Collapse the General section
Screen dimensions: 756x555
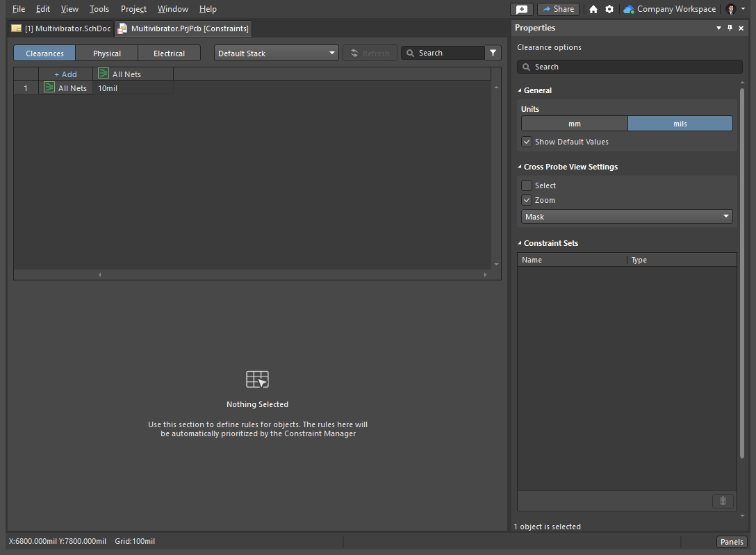coord(520,90)
